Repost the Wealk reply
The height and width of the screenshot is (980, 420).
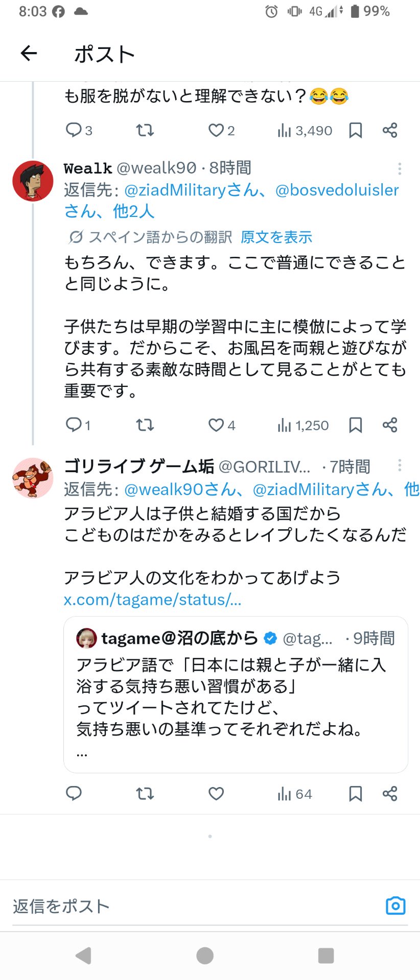tap(145, 425)
